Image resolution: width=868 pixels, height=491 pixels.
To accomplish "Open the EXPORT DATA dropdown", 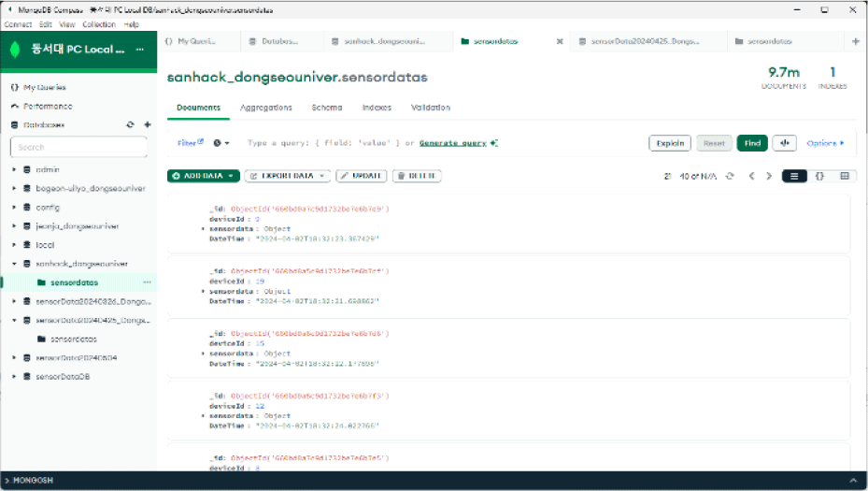I will [x=287, y=176].
